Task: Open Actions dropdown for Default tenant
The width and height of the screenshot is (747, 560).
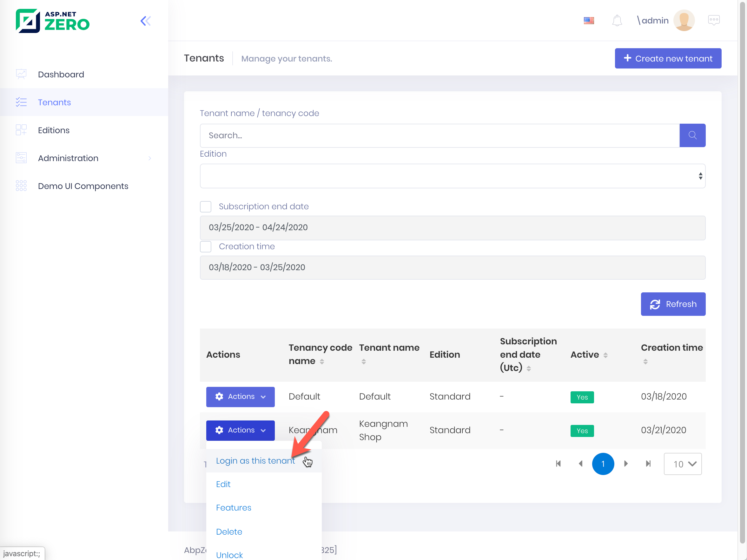Action: click(x=240, y=397)
